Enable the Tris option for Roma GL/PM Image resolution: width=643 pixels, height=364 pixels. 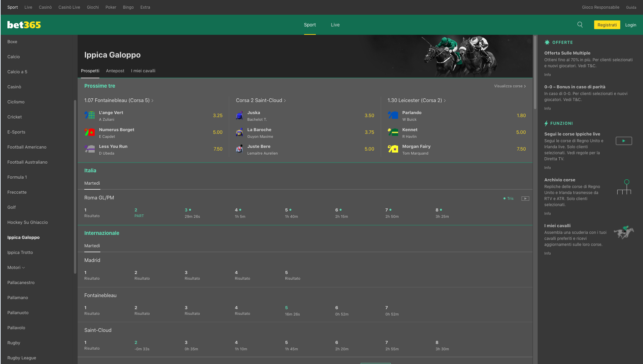click(508, 198)
